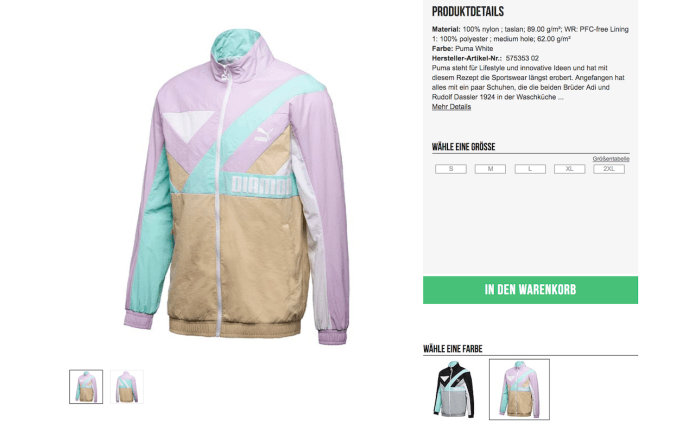This screenshot has height=424, width=695.
Task: Show the first front-view jacket thumbnail
Action: tap(86, 387)
